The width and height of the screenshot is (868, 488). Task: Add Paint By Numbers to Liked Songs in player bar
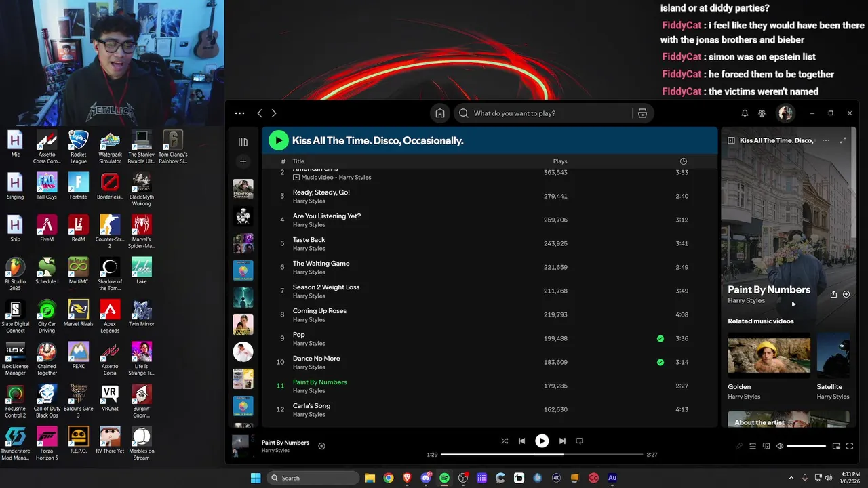[x=322, y=446]
